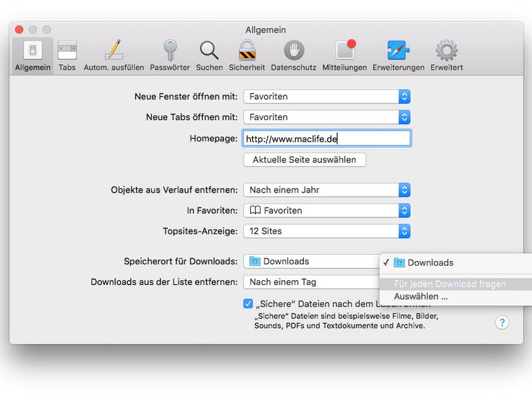Expand Neue Tabs öffnen mit dropdown

(x=327, y=117)
